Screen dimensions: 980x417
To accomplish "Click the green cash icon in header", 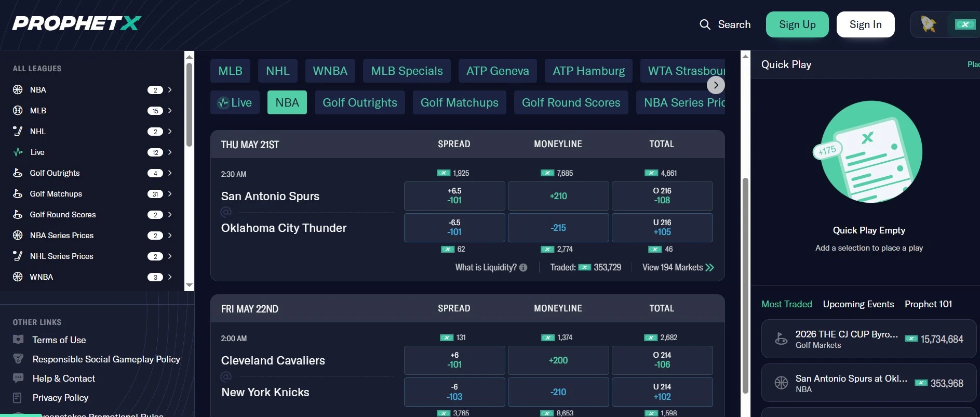I will [965, 24].
